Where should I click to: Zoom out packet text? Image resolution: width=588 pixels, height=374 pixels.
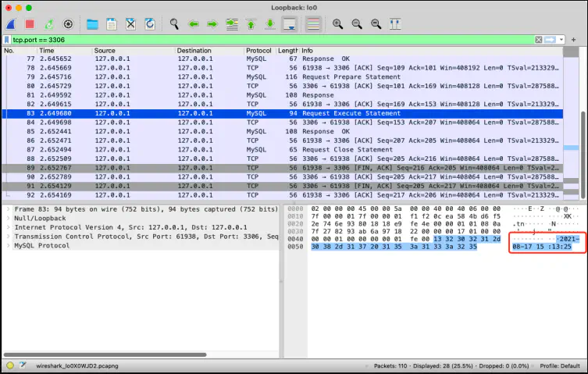pos(357,24)
